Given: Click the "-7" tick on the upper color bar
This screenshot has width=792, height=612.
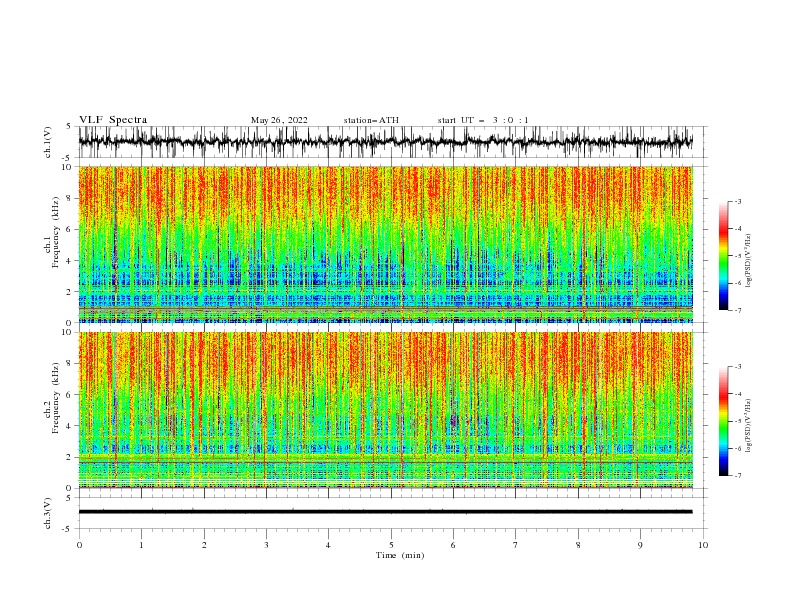Looking at the screenshot, I should click(737, 310).
